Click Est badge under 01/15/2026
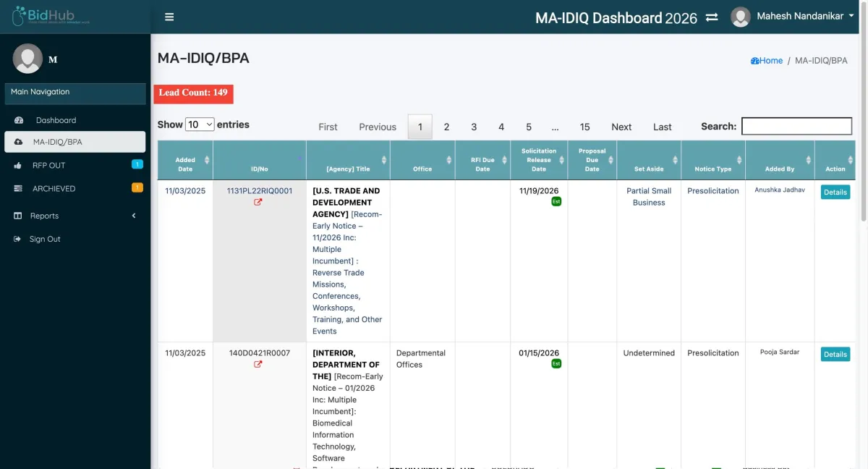 pos(556,363)
